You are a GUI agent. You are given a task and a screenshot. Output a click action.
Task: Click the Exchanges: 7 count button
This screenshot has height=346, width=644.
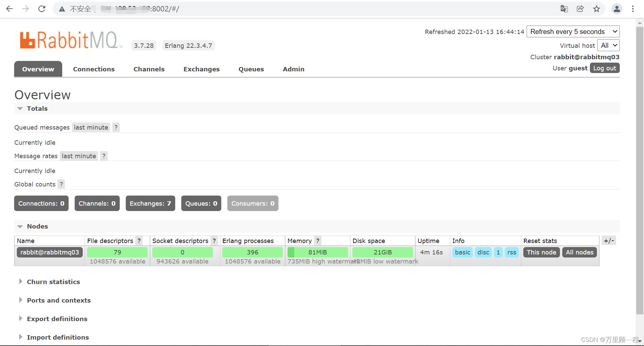pyautogui.click(x=150, y=203)
